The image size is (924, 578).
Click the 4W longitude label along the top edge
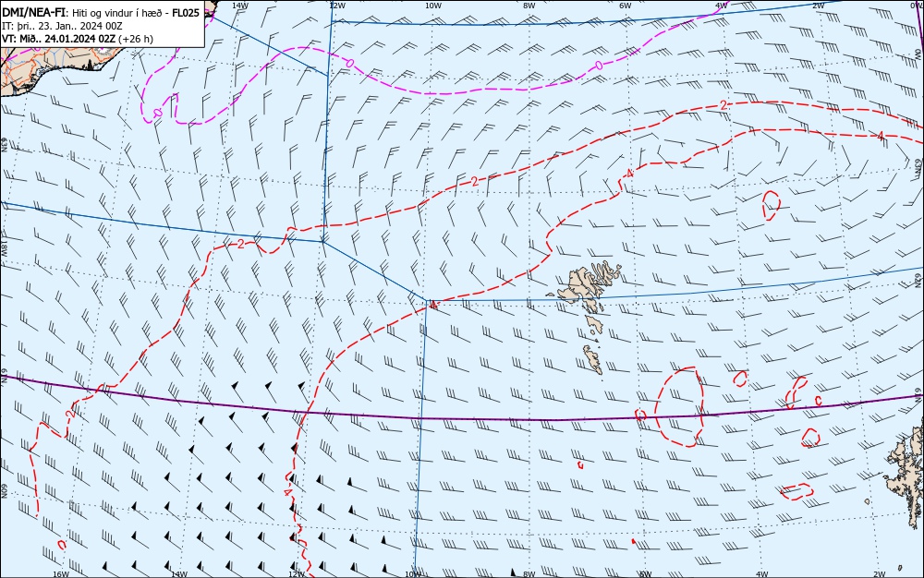[722, 6]
